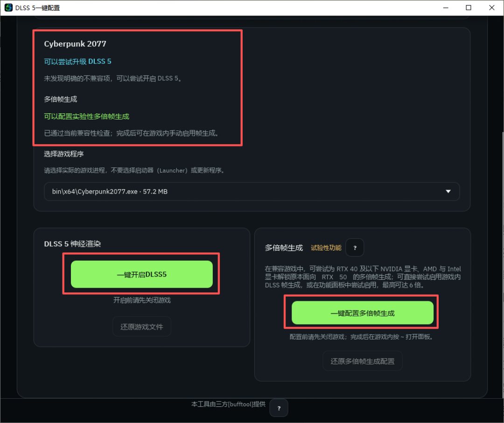This screenshot has width=504, height=423.
Task: Click the Cyberpunk 2077 title text
Action: click(x=75, y=44)
